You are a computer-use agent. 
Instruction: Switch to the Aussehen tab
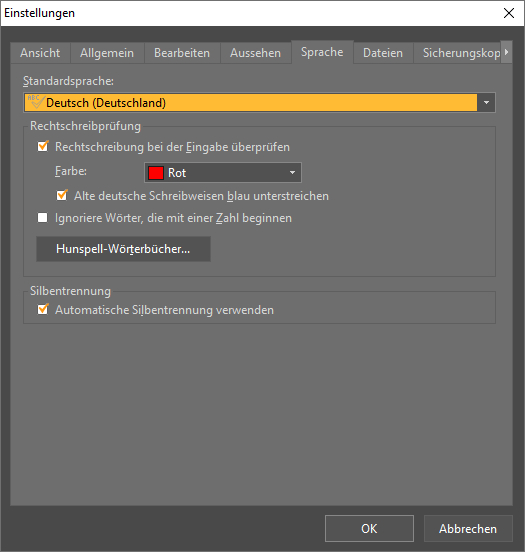click(256, 53)
